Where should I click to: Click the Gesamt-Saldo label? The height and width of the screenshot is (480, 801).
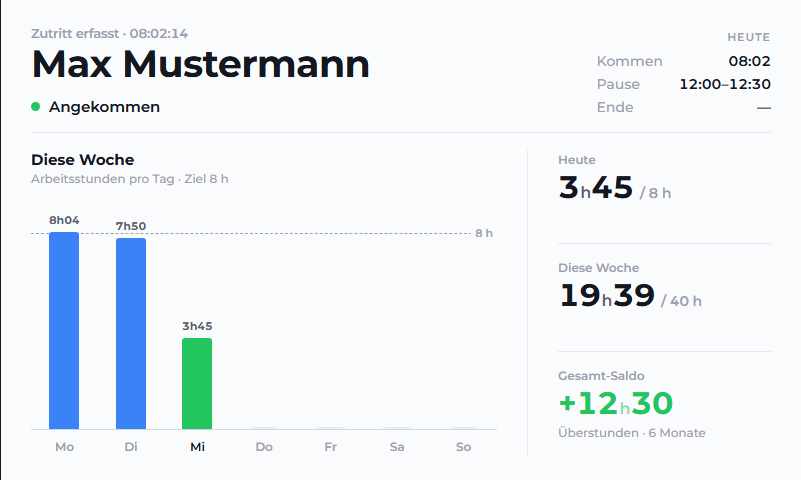pyautogui.click(x=601, y=376)
